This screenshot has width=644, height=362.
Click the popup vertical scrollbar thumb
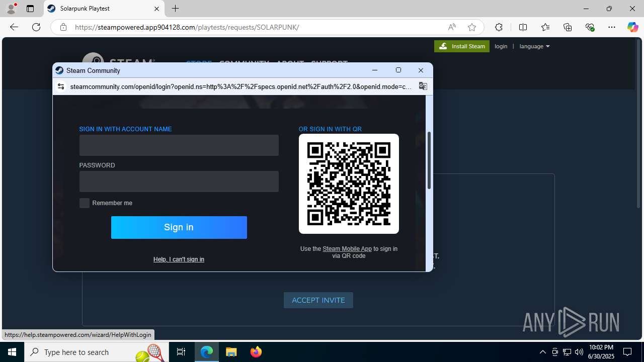coord(429,160)
